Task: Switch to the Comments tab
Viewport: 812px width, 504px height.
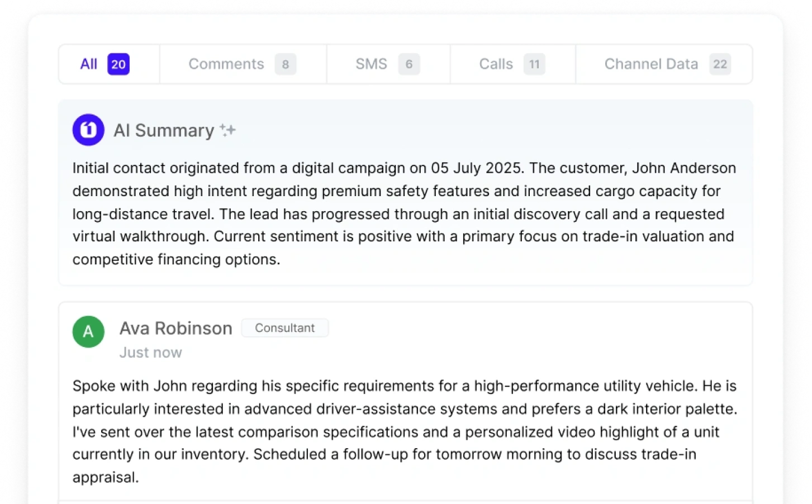Action: [226, 64]
